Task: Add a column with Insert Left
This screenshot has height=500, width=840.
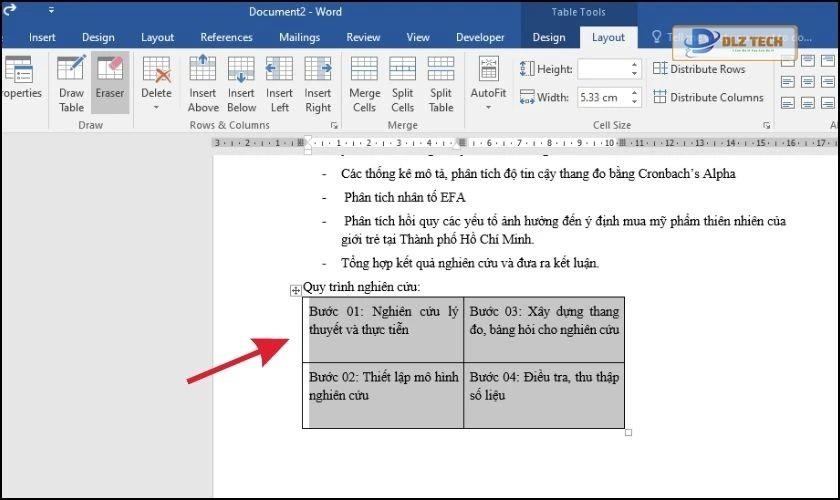Action: (x=279, y=83)
